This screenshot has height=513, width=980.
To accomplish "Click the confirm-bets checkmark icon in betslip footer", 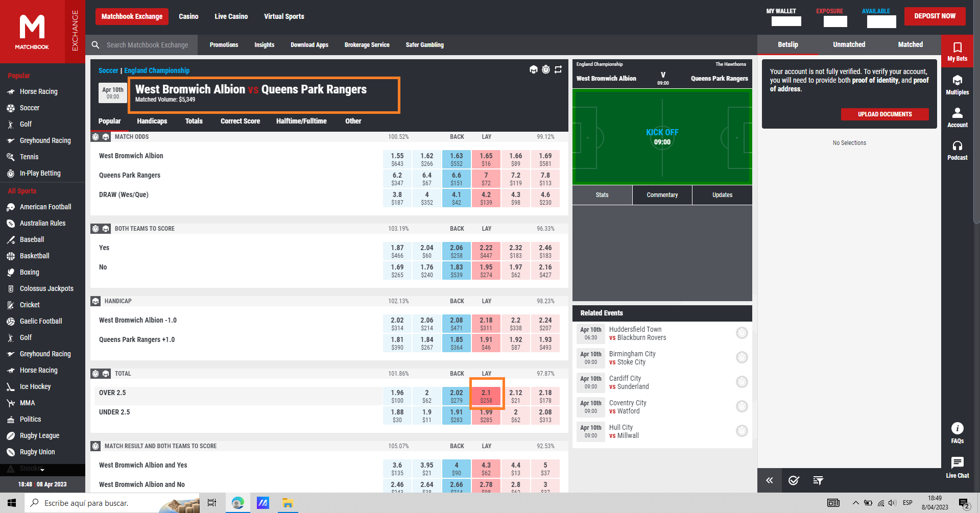I will [x=794, y=480].
